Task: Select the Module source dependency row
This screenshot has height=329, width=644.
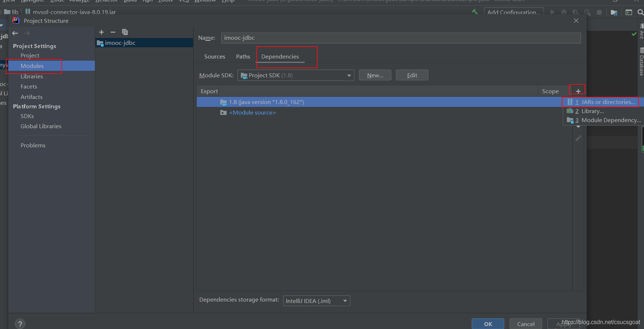Action: 384,113
